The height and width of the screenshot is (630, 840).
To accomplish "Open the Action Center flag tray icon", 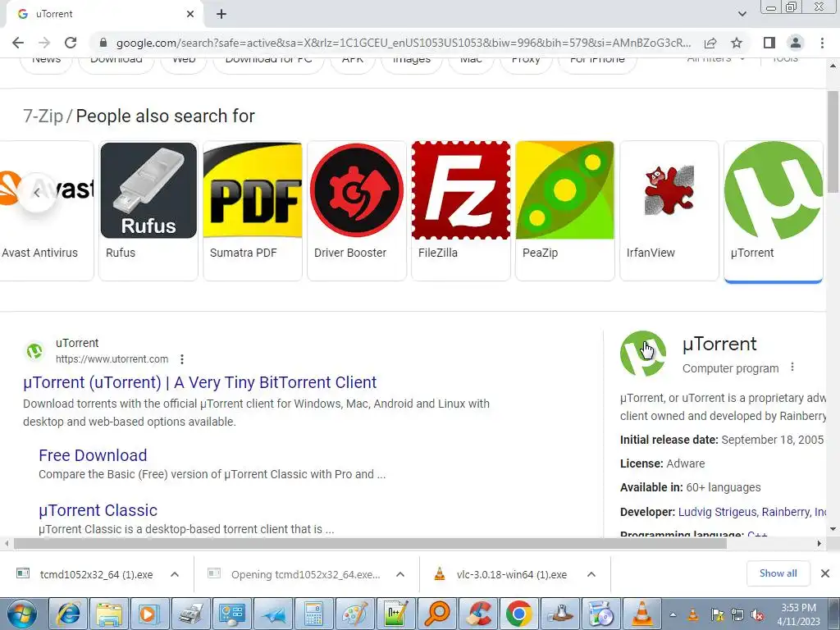I will (x=717, y=615).
